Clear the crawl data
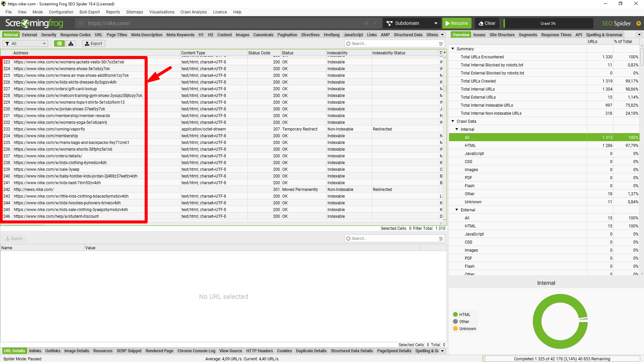Image resolution: width=644 pixels, height=362 pixels. (487, 23)
